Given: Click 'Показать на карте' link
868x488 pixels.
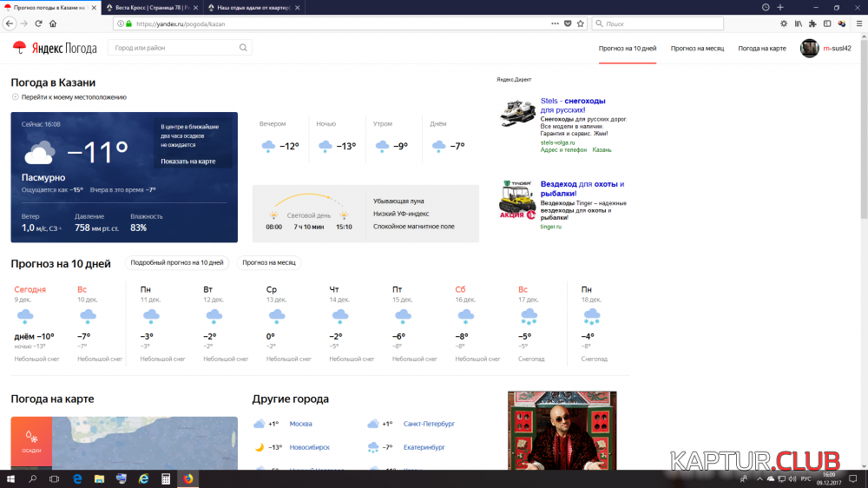Looking at the screenshot, I should (x=188, y=162).
